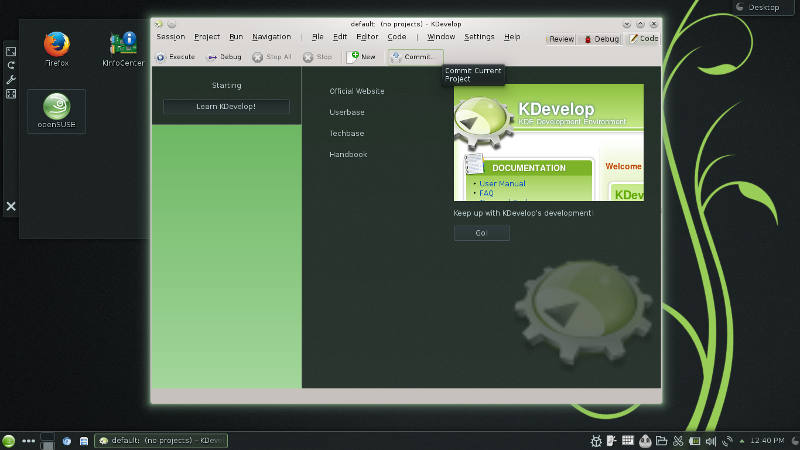The image size is (800, 450).
Task: Click the Learn KDevelop! button
Action: [x=226, y=107]
